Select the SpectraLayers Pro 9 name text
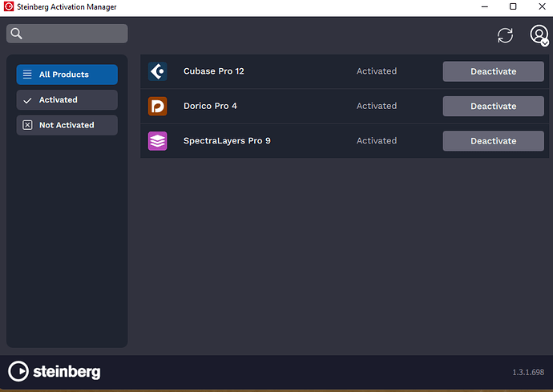 [x=227, y=141]
